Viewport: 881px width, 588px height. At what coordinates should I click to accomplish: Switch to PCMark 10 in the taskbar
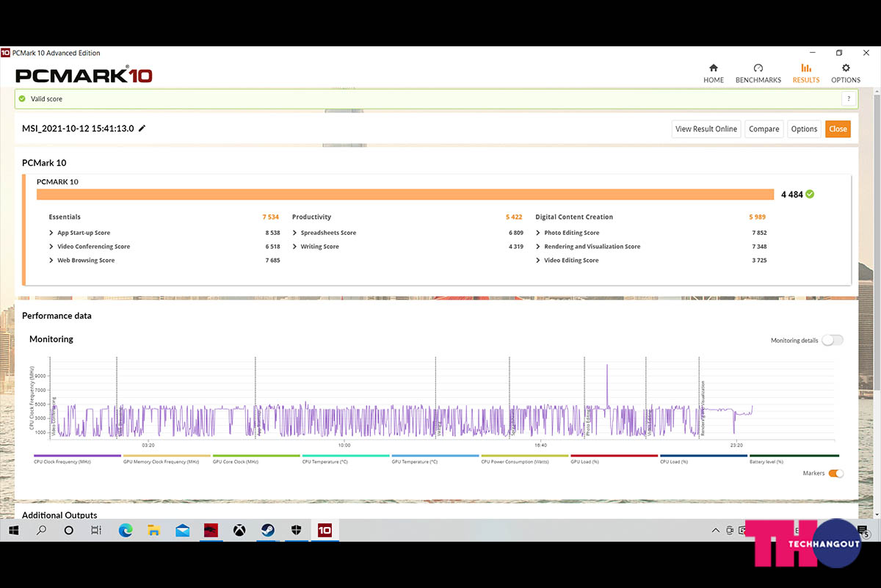click(x=325, y=530)
